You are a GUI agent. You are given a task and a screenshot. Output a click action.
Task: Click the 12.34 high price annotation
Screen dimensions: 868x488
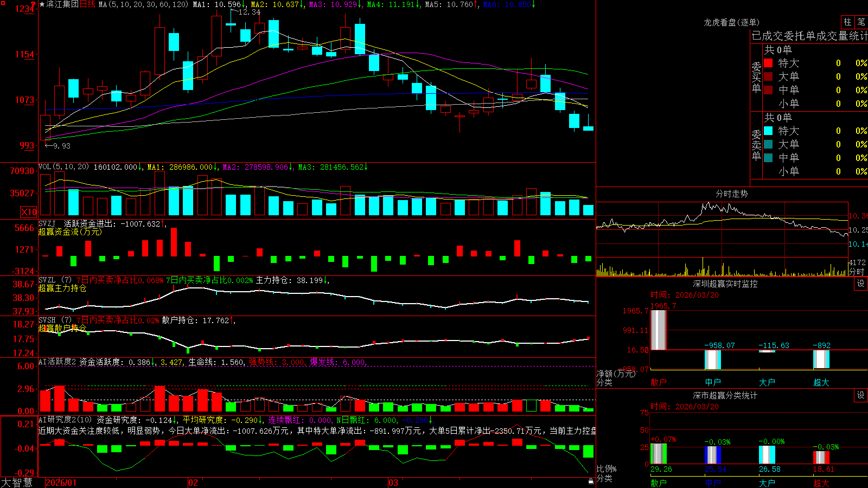250,12
